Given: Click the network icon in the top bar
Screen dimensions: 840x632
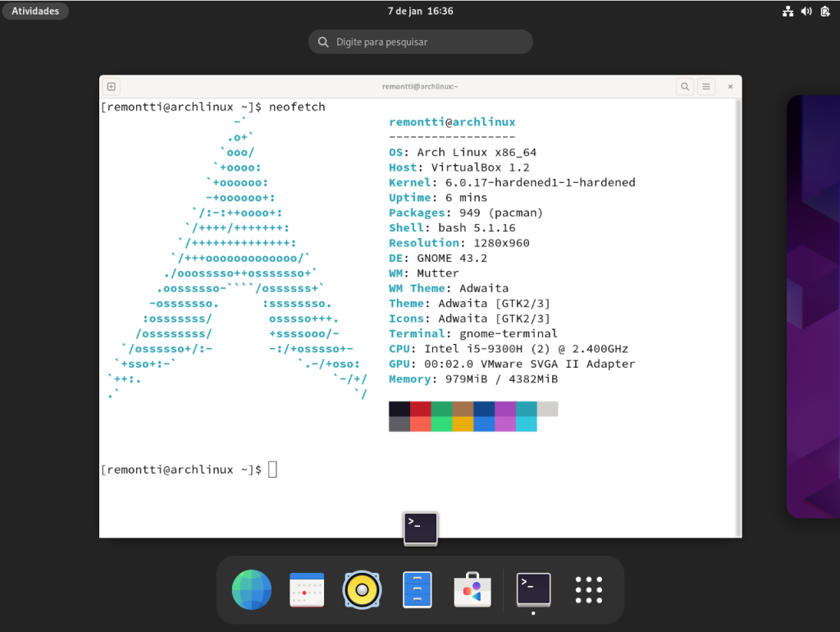Looking at the screenshot, I should pos(788,11).
